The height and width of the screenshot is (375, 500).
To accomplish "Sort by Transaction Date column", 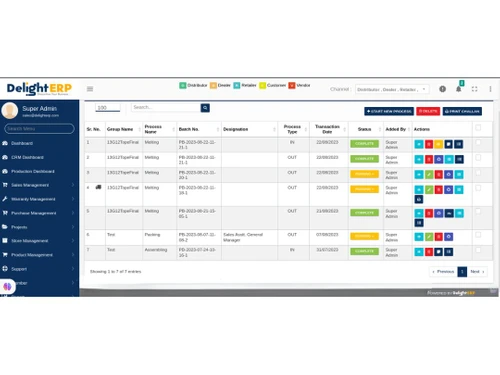I will click(x=329, y=129).
